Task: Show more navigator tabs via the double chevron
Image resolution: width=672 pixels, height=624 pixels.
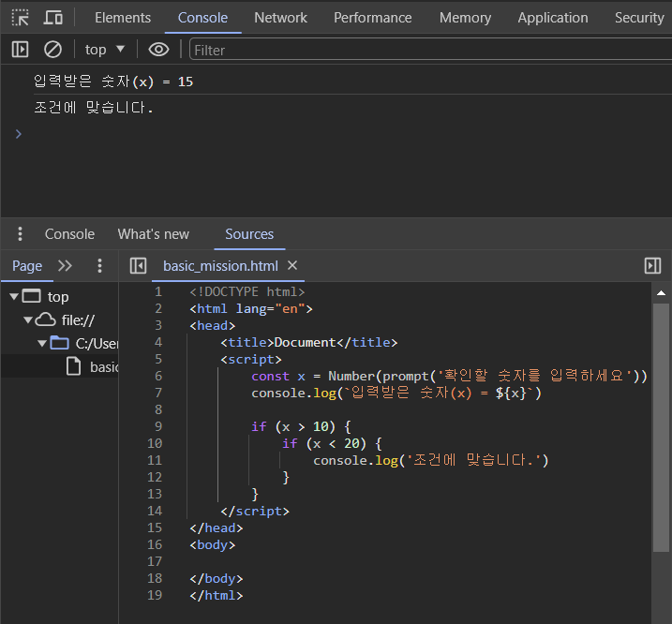Action: point(66,266)
